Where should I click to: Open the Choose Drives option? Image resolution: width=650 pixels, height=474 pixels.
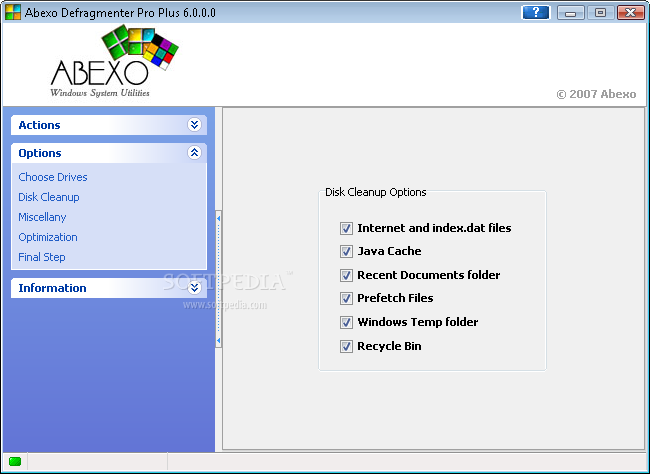coord(53,177)
